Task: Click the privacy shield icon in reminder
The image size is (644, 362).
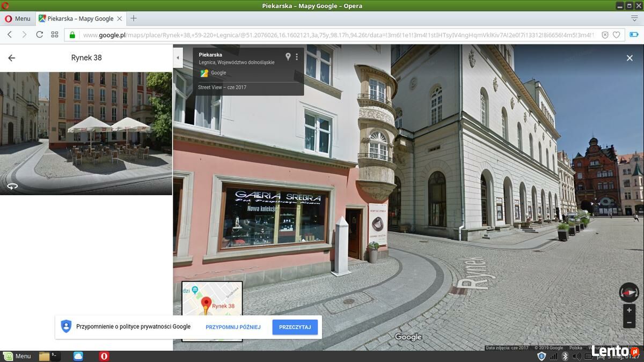Action: pos(66,326)
